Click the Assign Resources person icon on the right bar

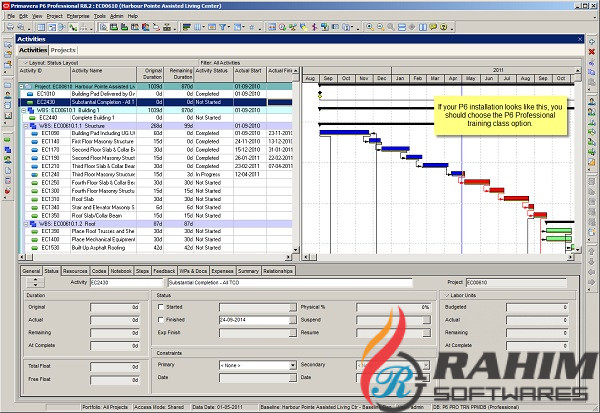(x=592, y=101)
